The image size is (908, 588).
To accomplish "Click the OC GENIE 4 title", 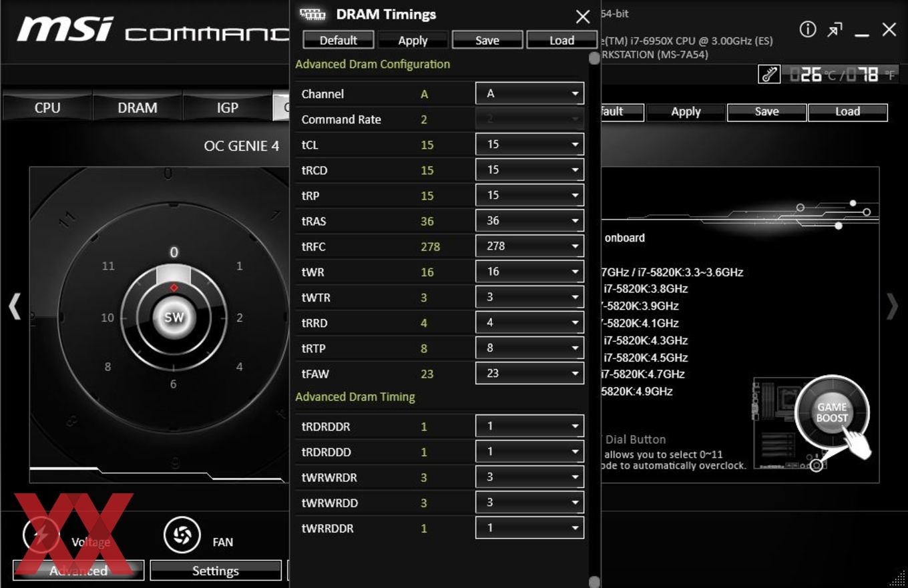I will tap(242, 145).
